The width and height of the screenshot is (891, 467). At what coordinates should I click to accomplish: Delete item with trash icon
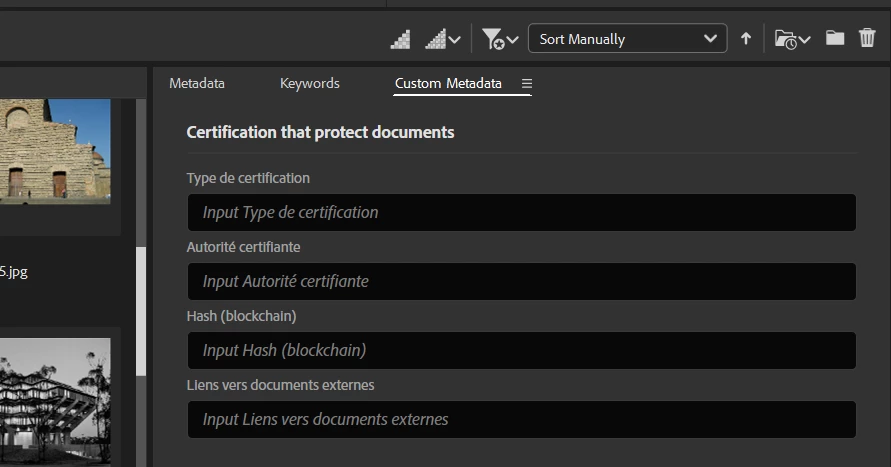(x=867, y=39)
